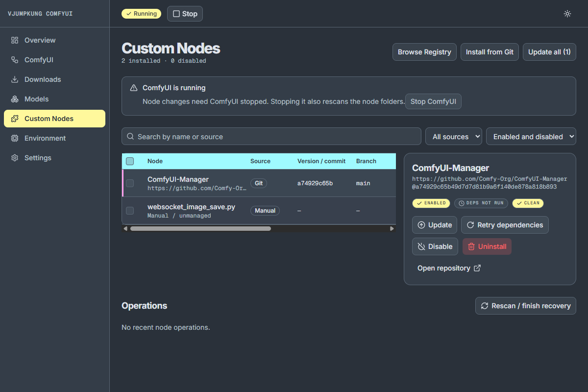Switch to the Models page
Viewport: 588px width, 392px height.
(54, 99)
